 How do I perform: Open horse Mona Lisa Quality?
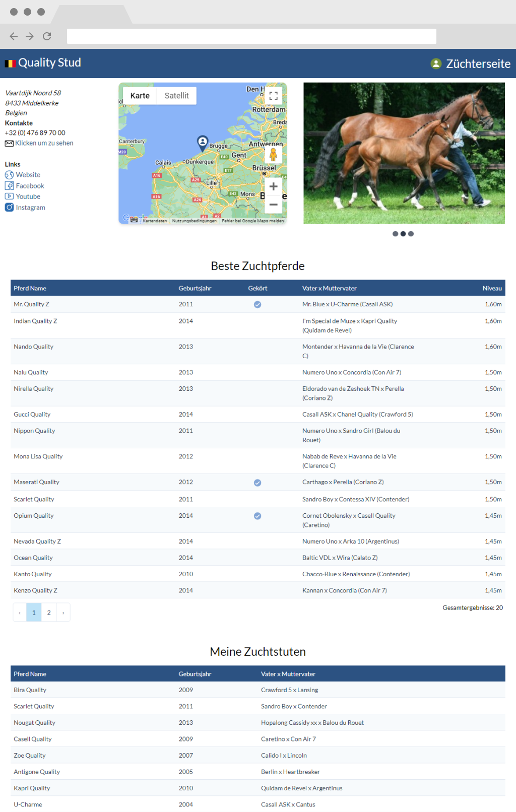pyautogui.click(x=38, y=456)
